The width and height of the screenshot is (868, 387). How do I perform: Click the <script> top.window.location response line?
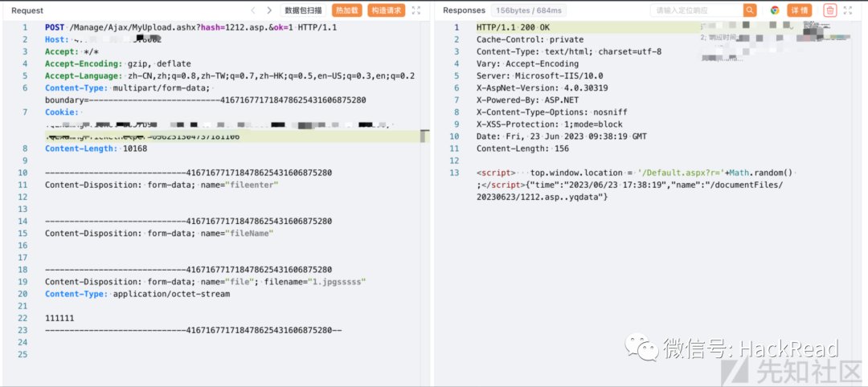tap(634, 173)
